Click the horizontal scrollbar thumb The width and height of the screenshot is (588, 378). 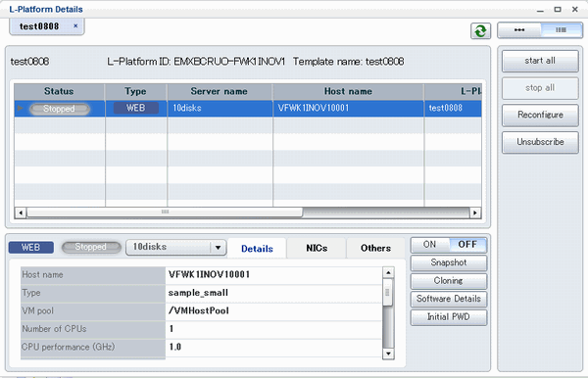(x=165, y=213)
